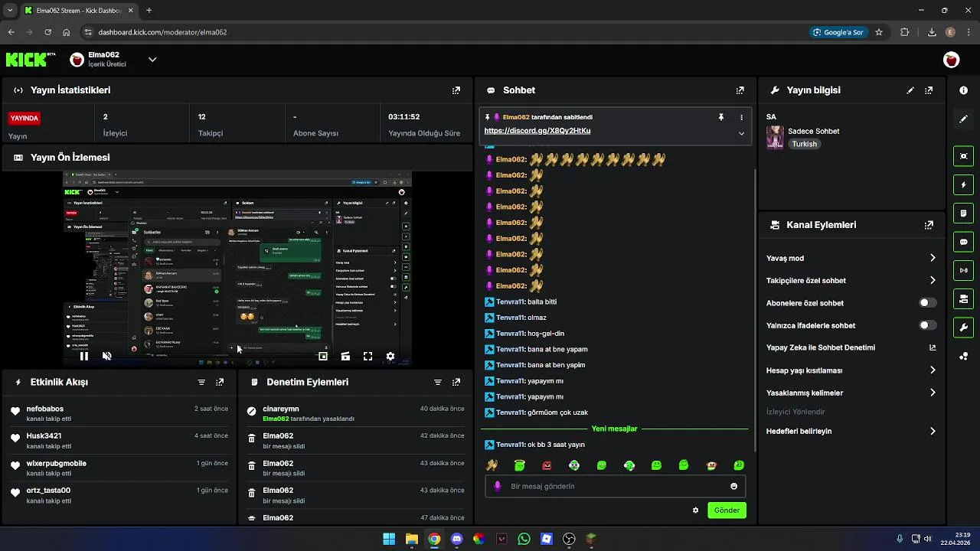Open emoji picker in message box
Viewport: 980px width, 551px height.
733,486
